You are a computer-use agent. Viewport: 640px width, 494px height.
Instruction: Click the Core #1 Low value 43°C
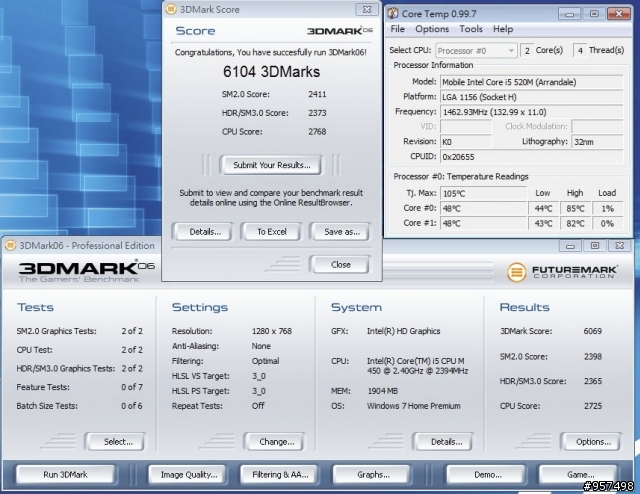click(x=543, y=223)
